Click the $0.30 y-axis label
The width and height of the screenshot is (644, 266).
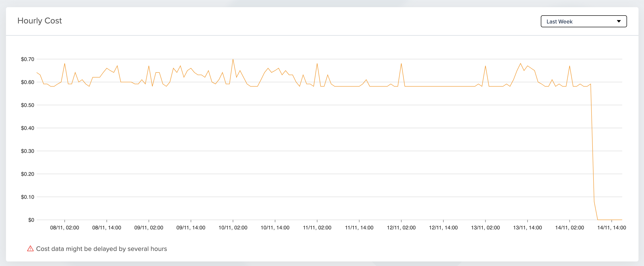tap(28, 151)
